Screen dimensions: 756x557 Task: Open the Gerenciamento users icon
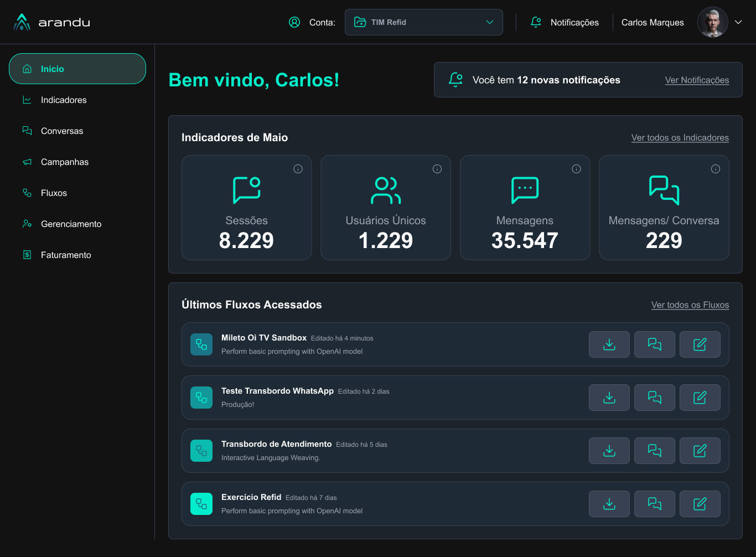click(27, 224)
